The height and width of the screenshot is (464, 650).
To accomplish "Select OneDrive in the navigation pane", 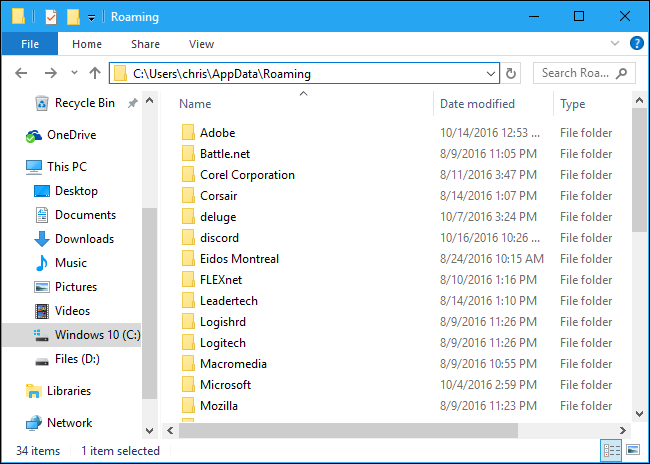I will [x=71, y=135].
